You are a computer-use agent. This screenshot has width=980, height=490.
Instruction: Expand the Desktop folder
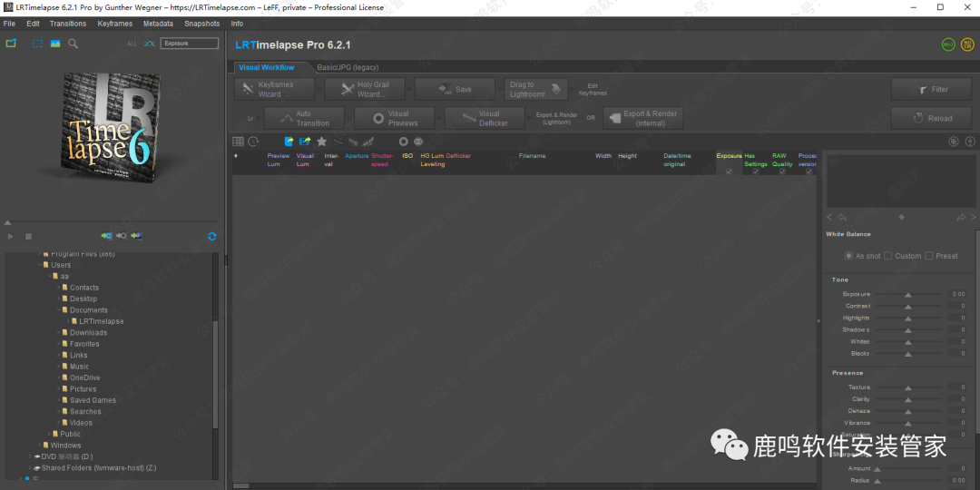(58, 299)
